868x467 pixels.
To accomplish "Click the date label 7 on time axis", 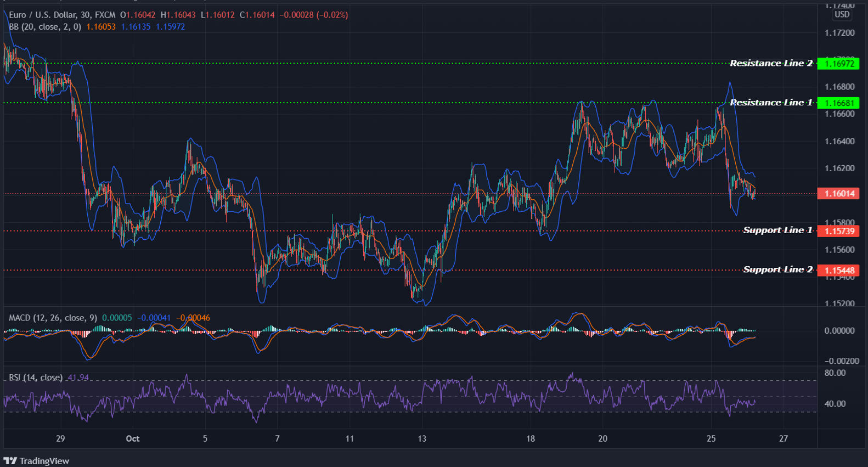I will (x=277, y=438).
